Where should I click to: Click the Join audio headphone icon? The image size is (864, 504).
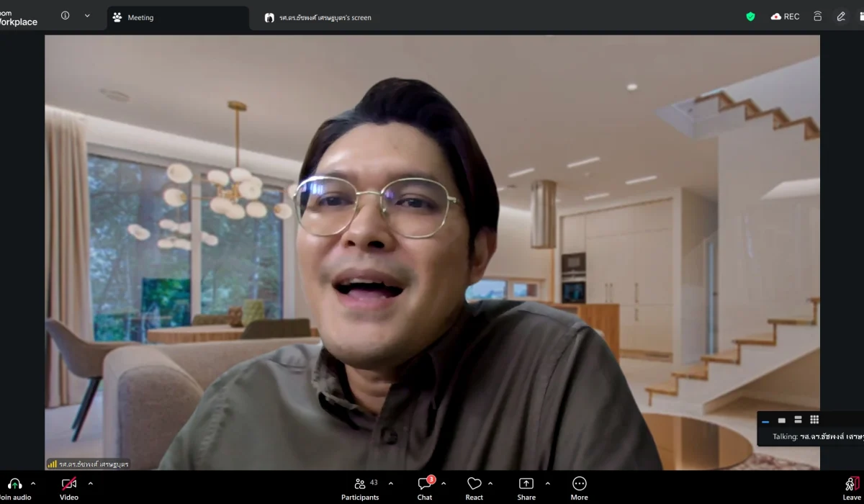(14, 484)
